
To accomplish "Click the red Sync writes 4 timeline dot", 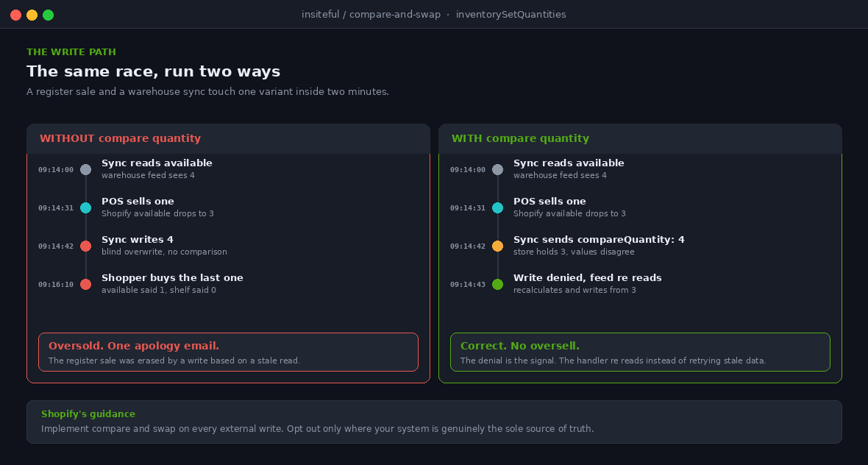I will (x=86, y=246).
